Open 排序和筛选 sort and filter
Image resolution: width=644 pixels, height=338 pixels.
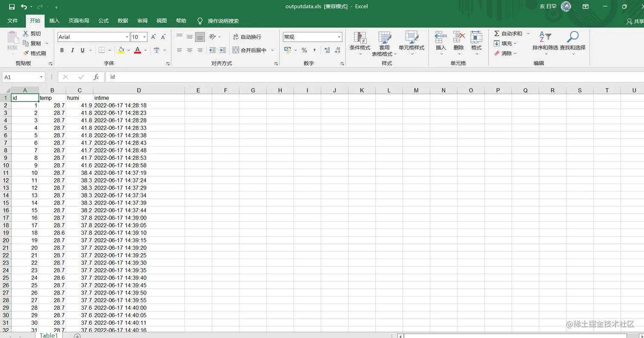(545, 43)
